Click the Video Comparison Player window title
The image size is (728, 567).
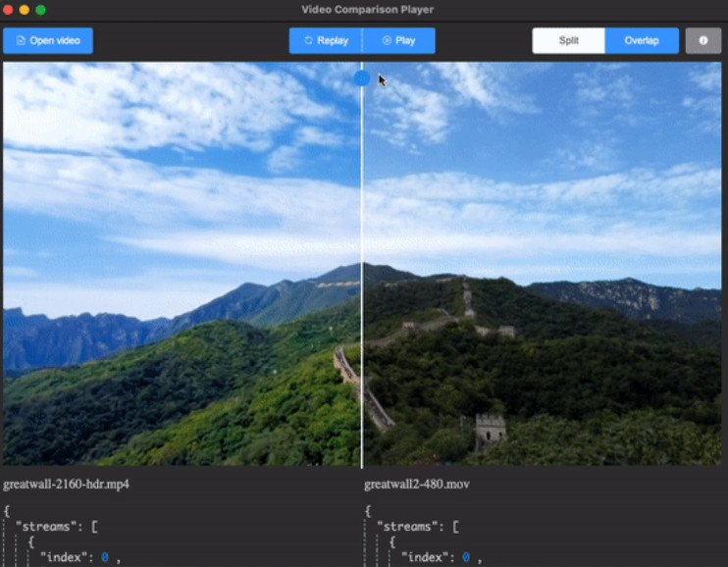tap(367, 9)
